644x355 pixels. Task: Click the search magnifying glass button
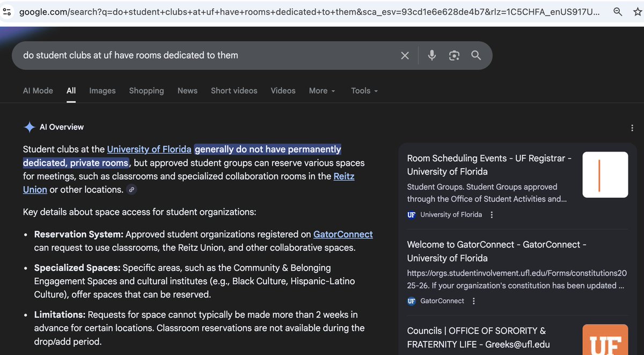[x=476, y=55]
